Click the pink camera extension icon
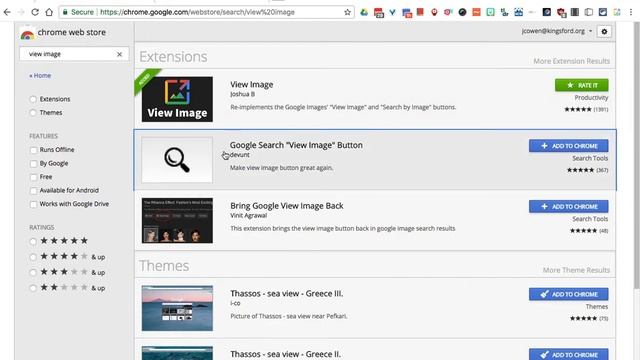The image size is (640, 360). pyautogui.click(x=448, y=12)
